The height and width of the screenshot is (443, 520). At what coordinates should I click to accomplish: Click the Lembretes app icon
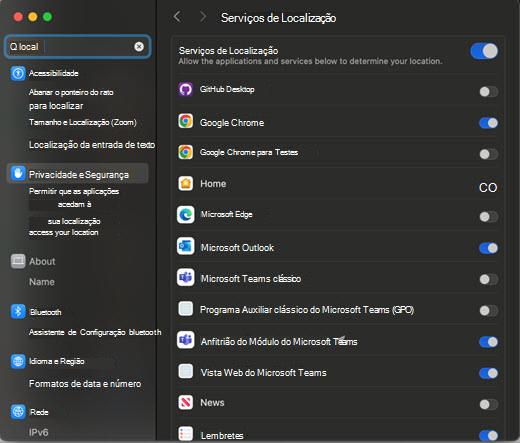click(186, 434)
